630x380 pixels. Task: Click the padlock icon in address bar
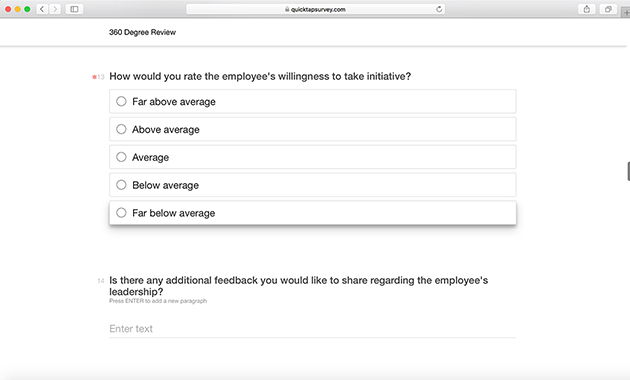point(287,9)
